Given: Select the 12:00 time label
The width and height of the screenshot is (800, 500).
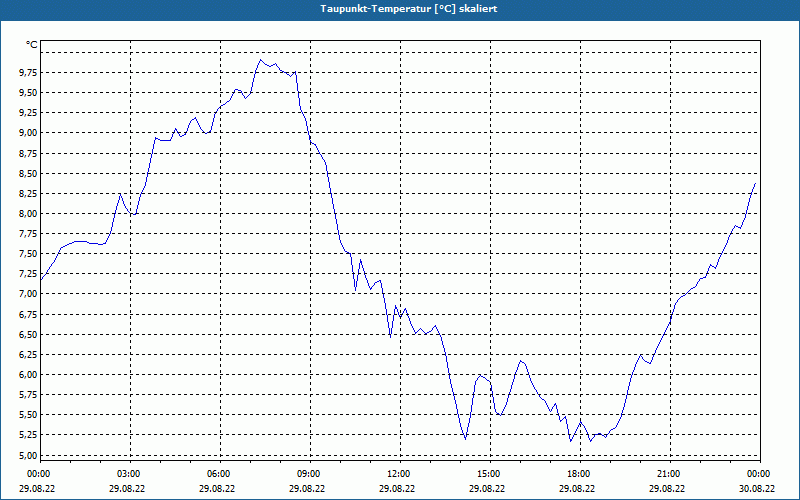Looking at the screenshot, I should click(399, 474).
